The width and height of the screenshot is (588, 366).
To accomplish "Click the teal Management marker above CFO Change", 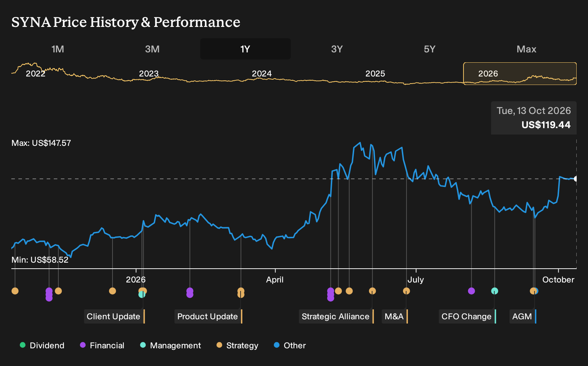I will pos(495,291).
